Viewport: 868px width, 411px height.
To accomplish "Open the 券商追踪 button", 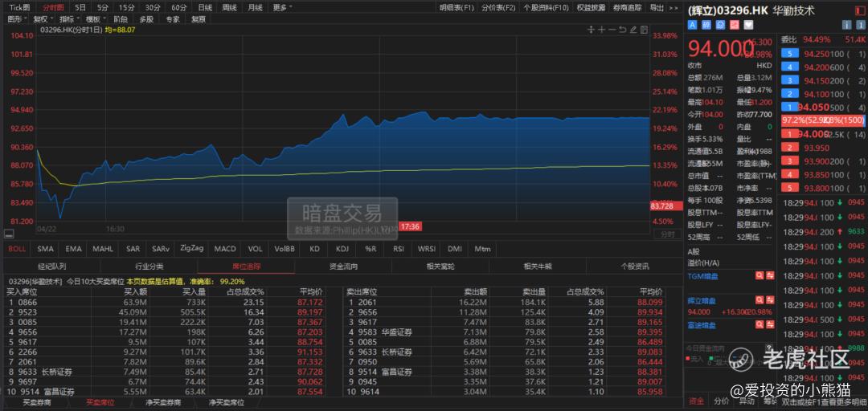I will pyautogui.click(x=628, y=8).
